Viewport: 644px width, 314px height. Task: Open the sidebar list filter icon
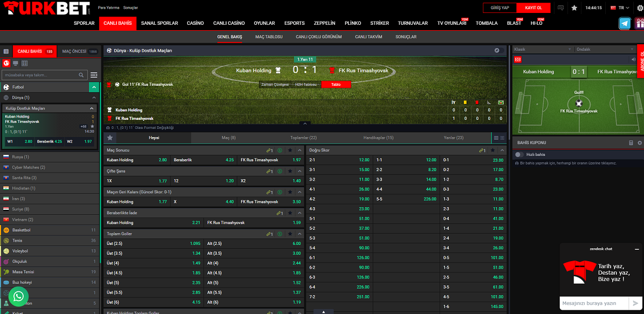pyautogui.click(x=94, y=75)
